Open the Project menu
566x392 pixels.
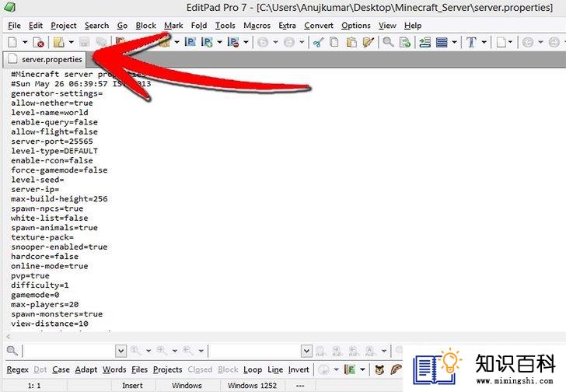click(64, 26)
